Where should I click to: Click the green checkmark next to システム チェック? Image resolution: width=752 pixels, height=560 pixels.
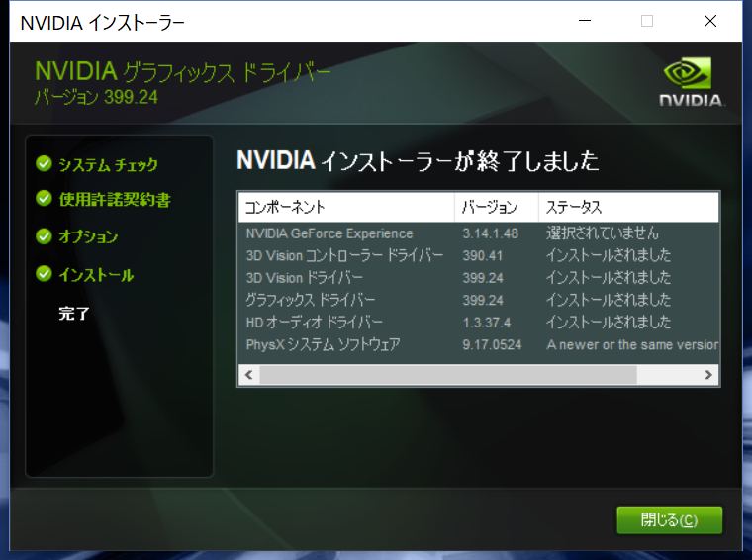[44, 163]
